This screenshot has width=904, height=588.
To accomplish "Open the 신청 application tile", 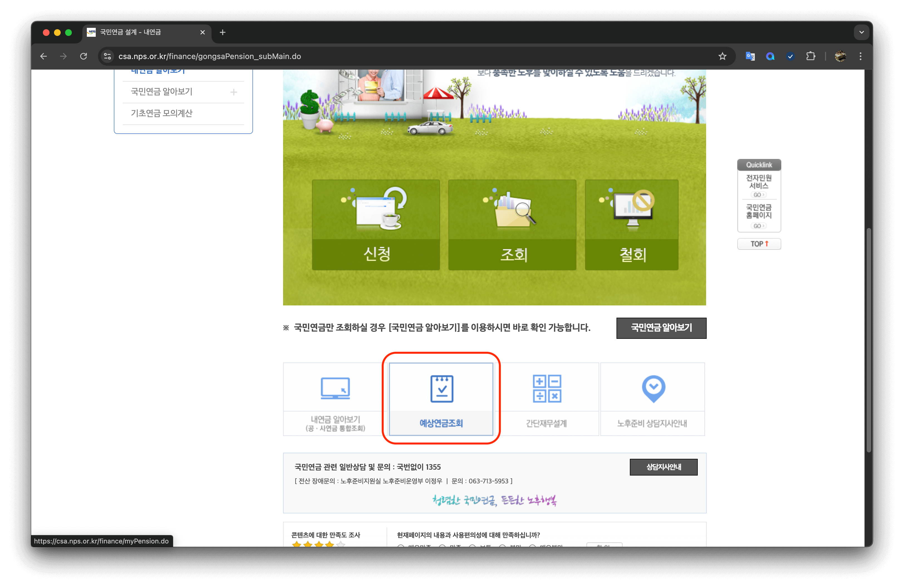I will (x=376, y=225).
